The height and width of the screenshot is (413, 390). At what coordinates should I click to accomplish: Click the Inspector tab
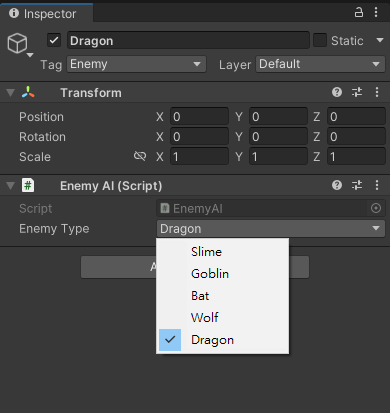(46, 13)
